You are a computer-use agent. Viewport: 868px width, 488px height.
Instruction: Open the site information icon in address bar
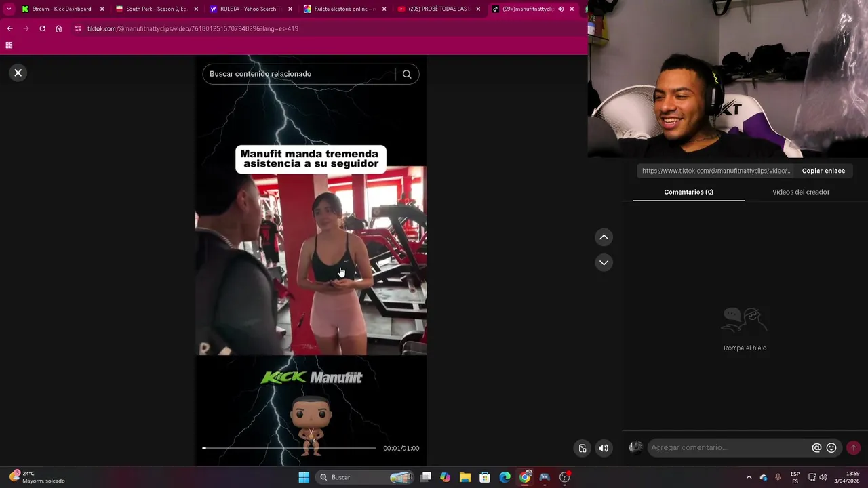coord(78,28)
